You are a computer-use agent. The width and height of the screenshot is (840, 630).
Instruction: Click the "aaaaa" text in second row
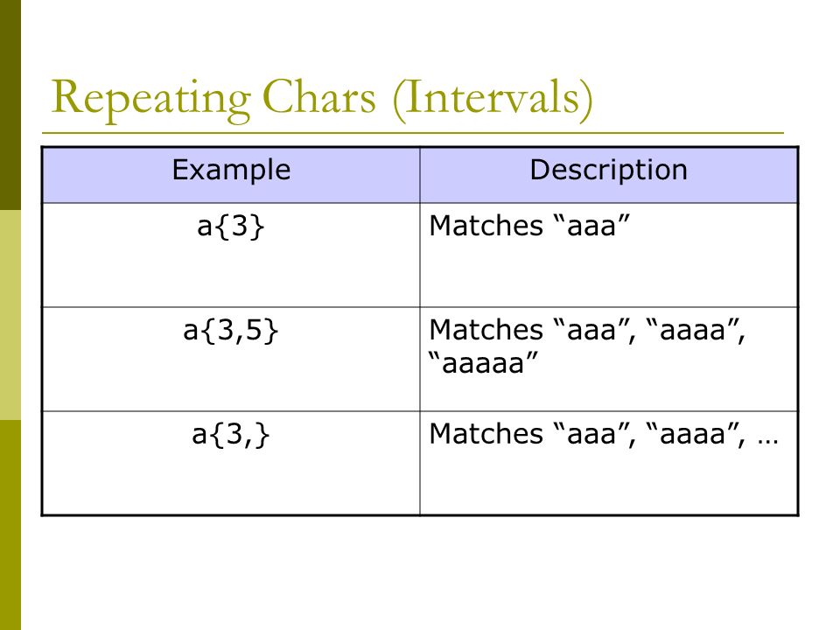(x=483, y=362)
